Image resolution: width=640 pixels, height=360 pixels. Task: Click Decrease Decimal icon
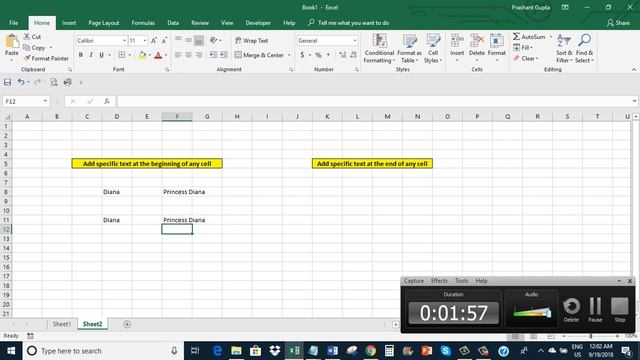(353, 55)
